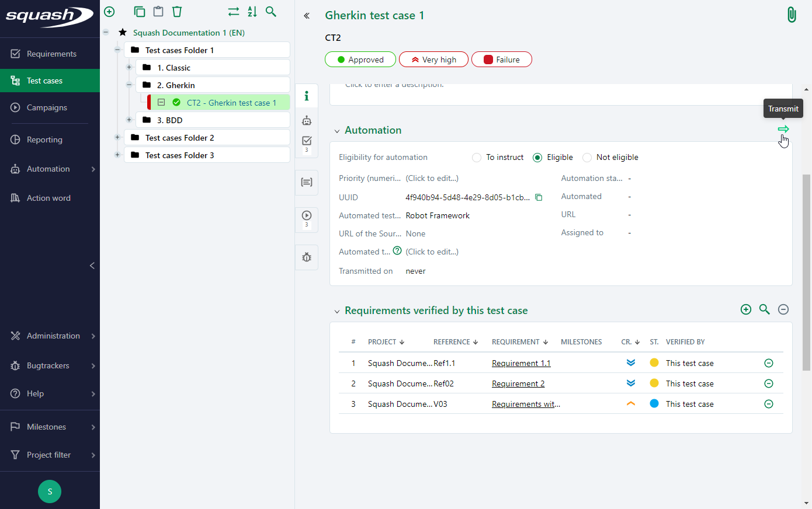Collapse the 2. Gherkin folder
The width and height of the screenshot is (812, 509).
(129, 84)
